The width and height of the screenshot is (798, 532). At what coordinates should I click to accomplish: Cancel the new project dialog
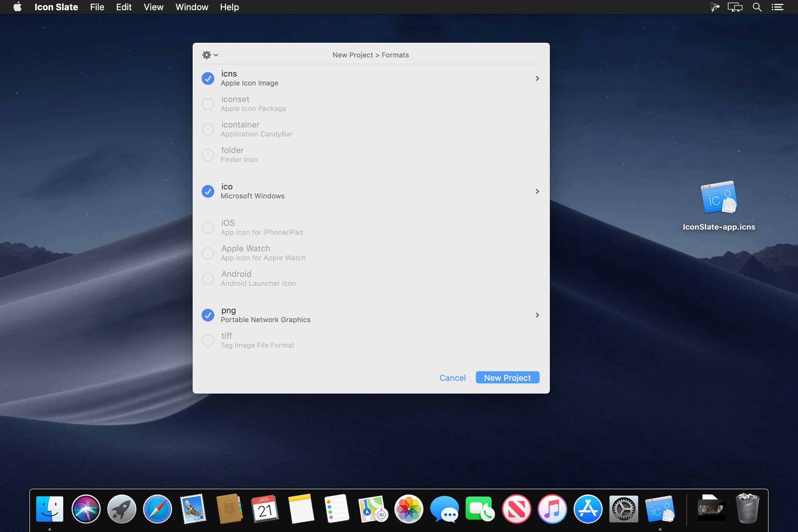click(x=452, y=378)
